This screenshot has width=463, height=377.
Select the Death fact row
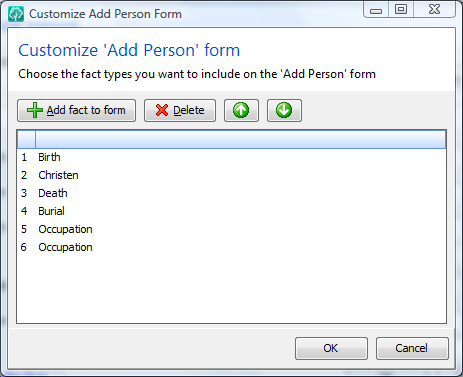(x=231, y=193)
